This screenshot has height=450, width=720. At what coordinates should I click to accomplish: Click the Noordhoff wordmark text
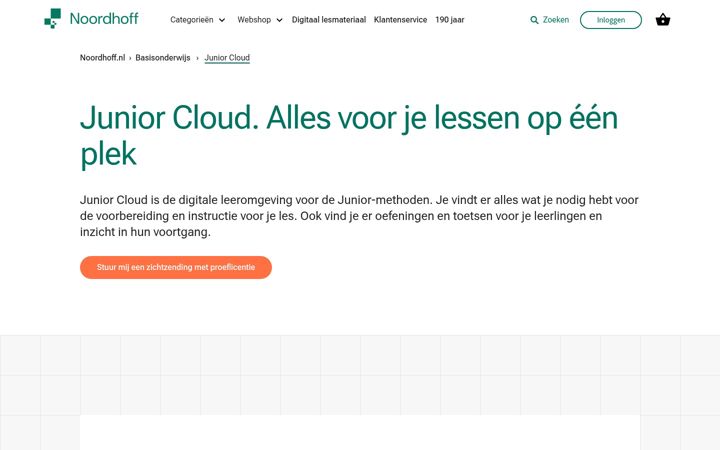coord(104,19)
